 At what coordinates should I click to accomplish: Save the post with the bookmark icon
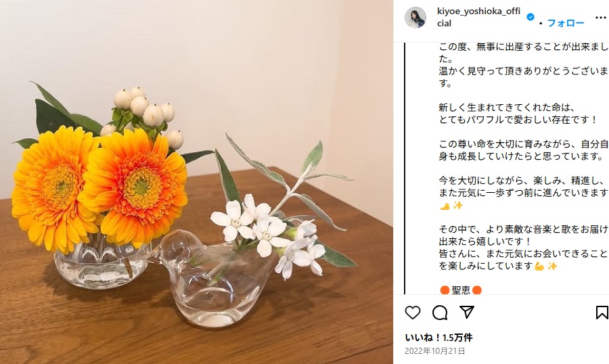coord(602,313)
